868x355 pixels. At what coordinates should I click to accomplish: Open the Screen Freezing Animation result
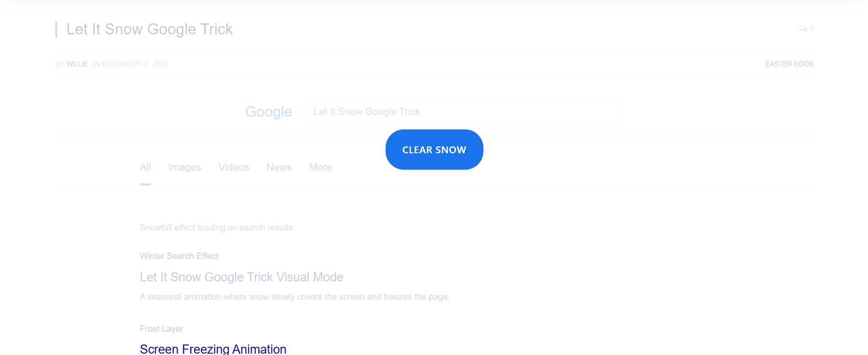[x=213, y=349]
